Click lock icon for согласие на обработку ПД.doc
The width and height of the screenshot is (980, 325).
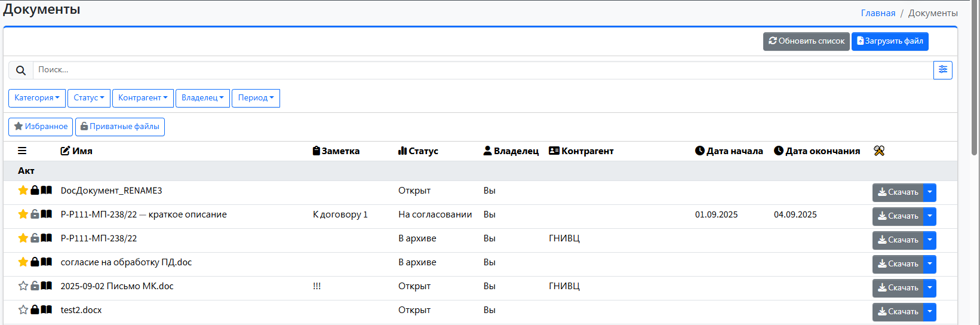(35, 262)
